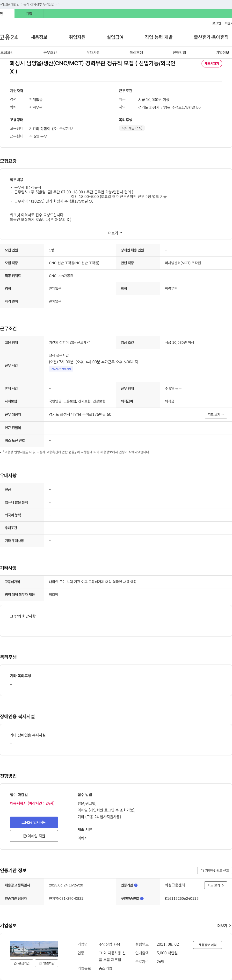
Task: Click the 채용시까지 badge
Action: pyautogui.click(x=212, y=64)
